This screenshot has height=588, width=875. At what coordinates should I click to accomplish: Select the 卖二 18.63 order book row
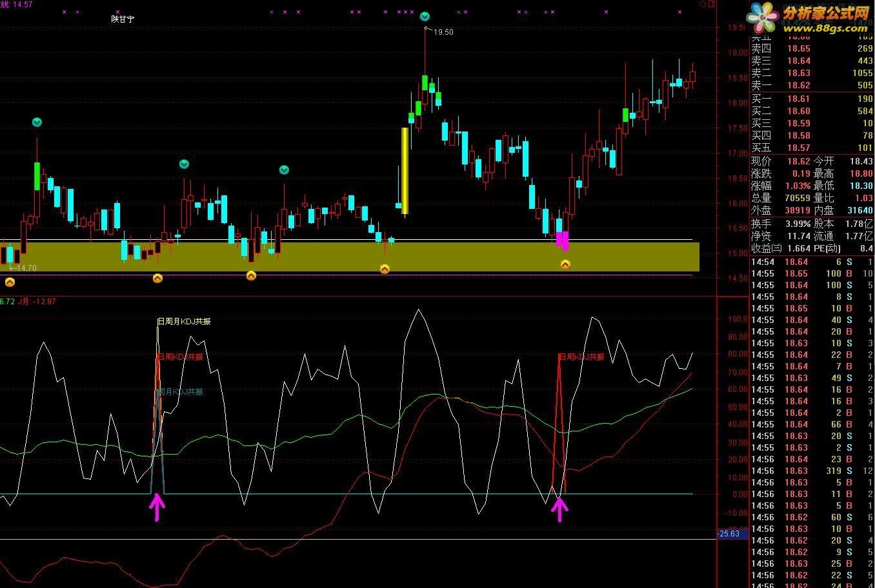tap(812, 73)
